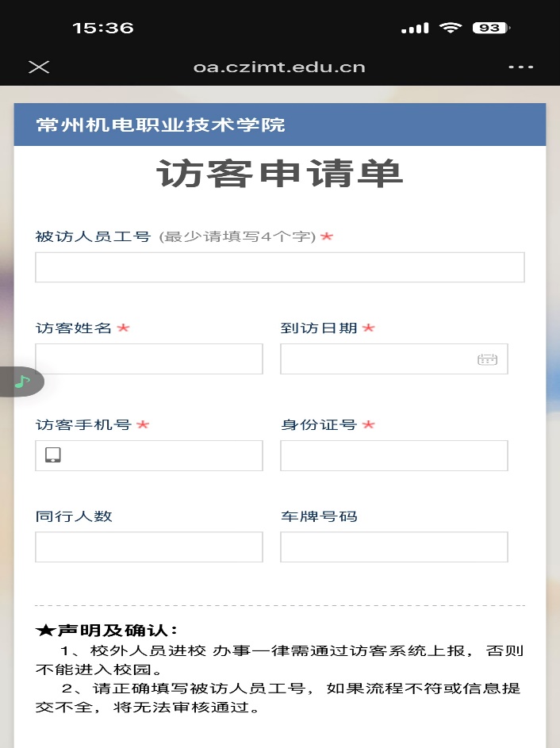Tap the Wi-Fi icon in status bar
Image resolution: width=560 pixels, height=748 pixels.
(x=451, y=28)
